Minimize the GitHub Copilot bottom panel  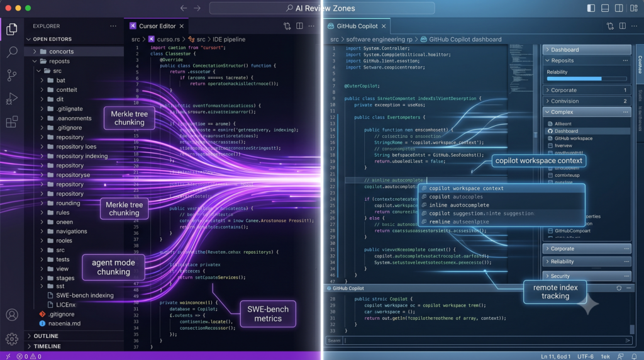pyautogui.click(x=629, y=288)
